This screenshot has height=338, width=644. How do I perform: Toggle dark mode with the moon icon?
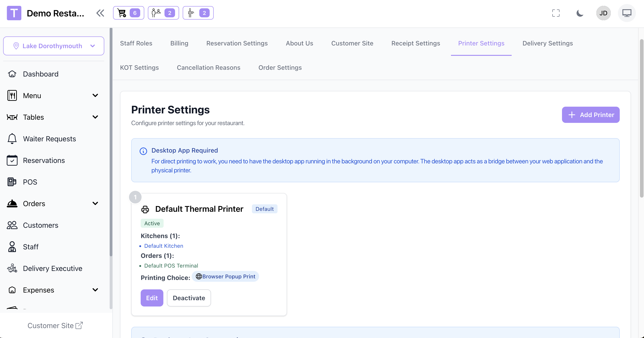coord(580,13)
